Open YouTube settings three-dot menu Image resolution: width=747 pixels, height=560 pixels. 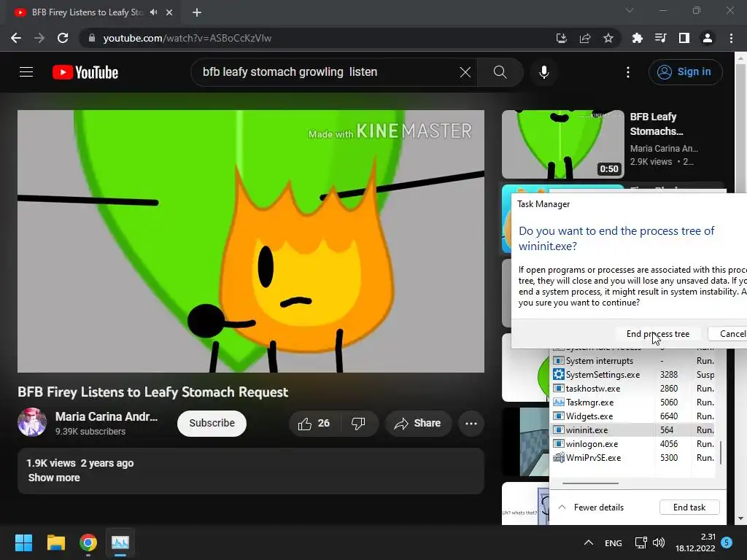(x=628, y=72)
